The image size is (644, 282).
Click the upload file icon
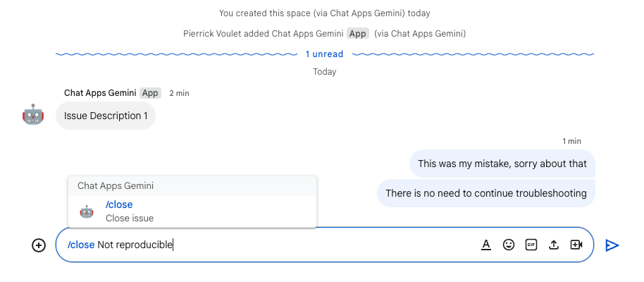554,245
